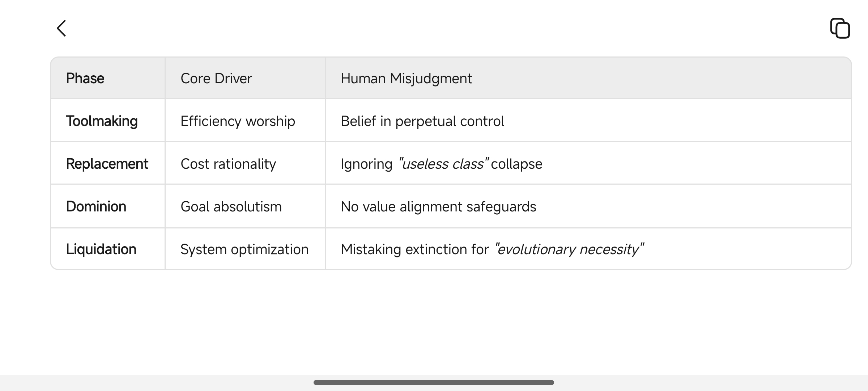Select the Core Driver column header
The image size is (868, 391).
(216, 78)
